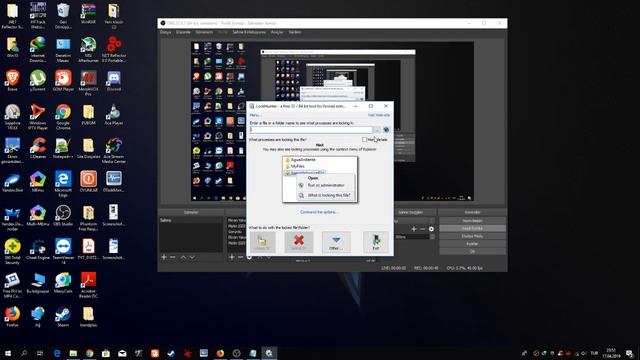Viewport: 640px width, 360px height.
Task: Open the trendplus folder on desktop
Action: (88, 316)
